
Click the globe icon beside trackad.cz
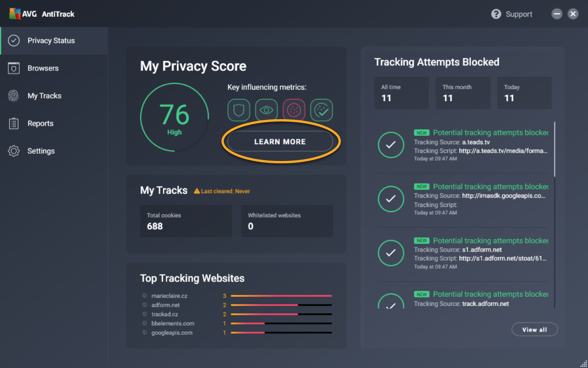145,314
